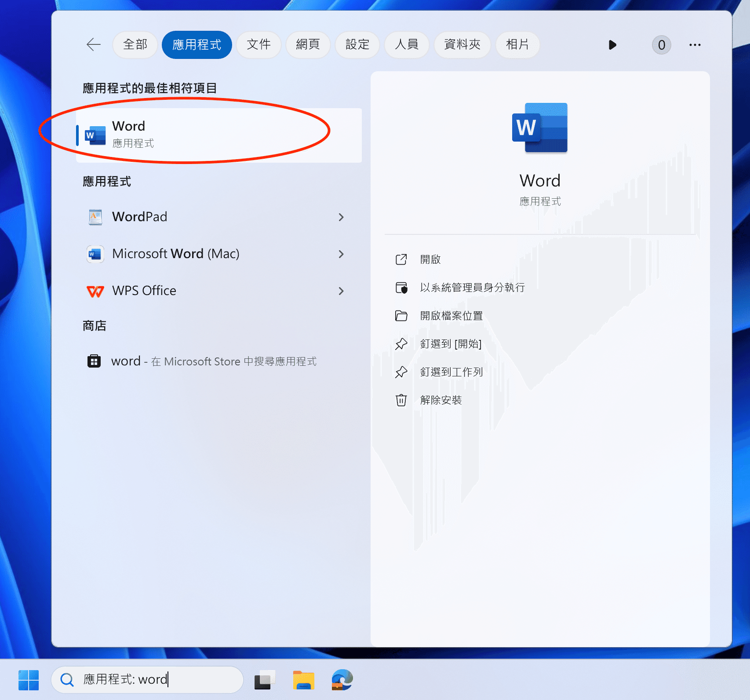This screenshot has width=750, height=700.
Task: Click 以系統管理員身分執行 action
Action: point(472,288)
